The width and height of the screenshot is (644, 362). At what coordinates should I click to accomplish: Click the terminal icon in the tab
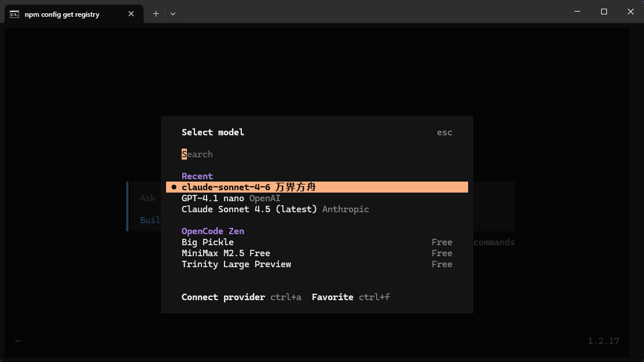click(x=14, y=14)
